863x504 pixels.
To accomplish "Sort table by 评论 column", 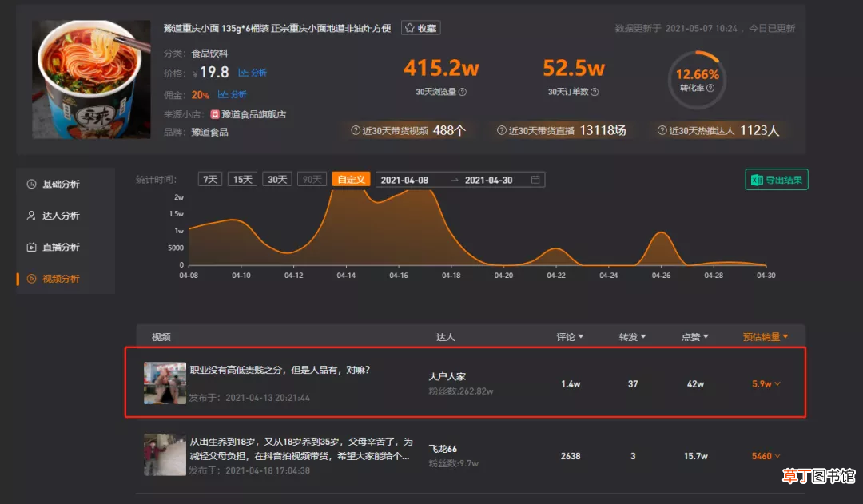I will point(570,337).
